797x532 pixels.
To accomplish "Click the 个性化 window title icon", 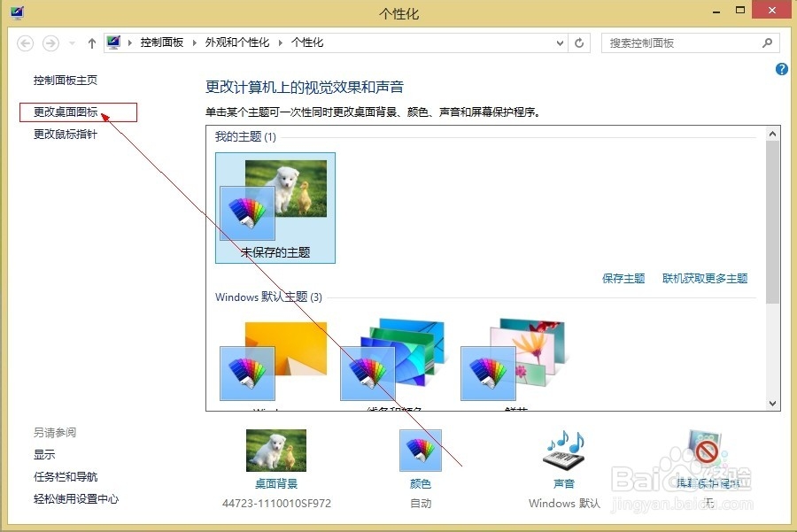I will click(x=17, y=12).
